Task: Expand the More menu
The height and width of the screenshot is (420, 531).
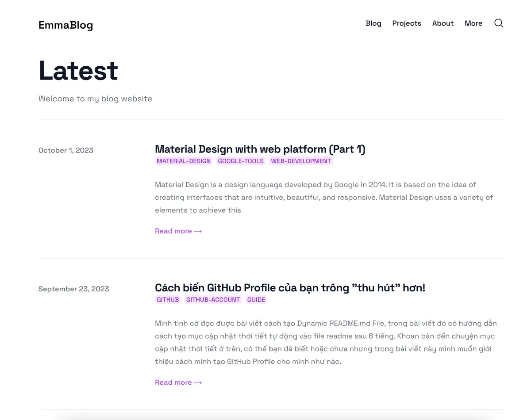Action: (473, 23)
